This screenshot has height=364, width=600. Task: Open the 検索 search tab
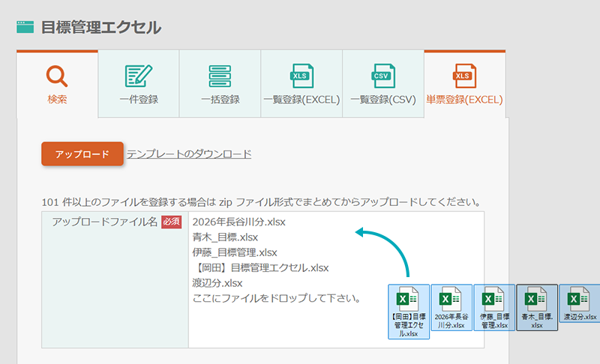pyautogui.click(x=57, y=85)
